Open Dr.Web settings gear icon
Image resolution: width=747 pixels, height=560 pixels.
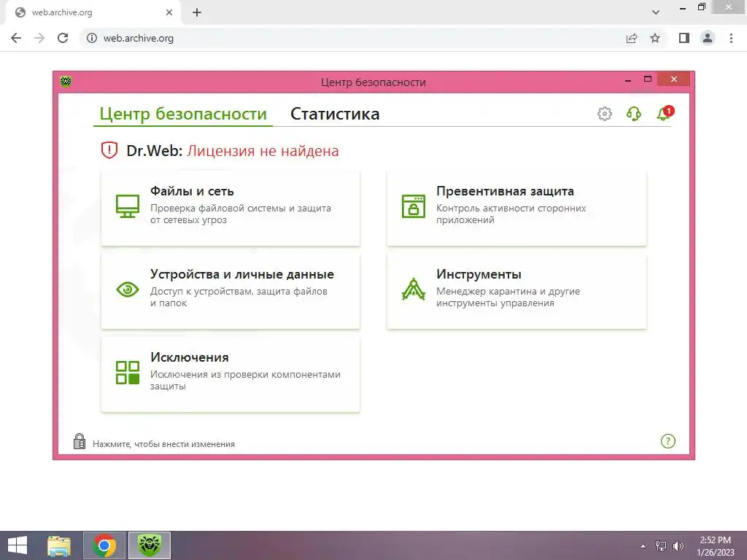point(605,114)
